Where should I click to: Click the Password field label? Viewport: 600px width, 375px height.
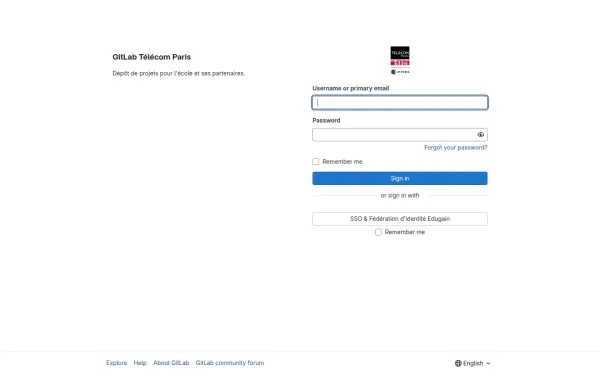pos(326,121)
